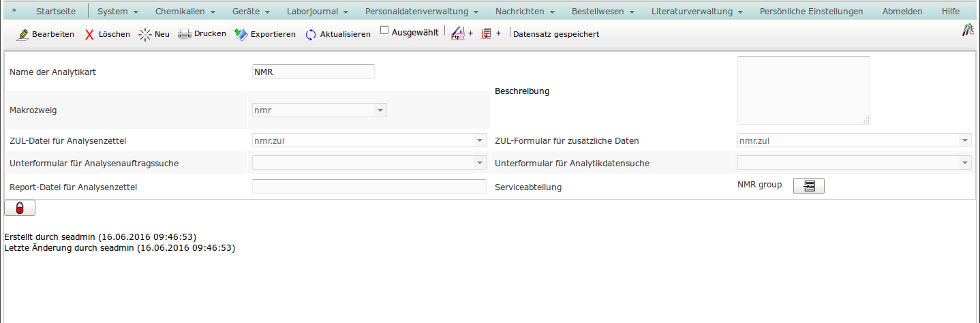
Task: Click the Name der Analytikart field
Action: (x=313, y=72)
